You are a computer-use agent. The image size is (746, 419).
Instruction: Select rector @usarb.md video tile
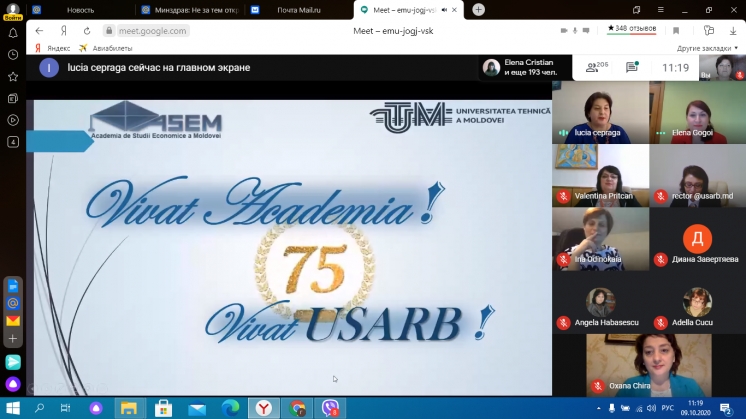697,175
